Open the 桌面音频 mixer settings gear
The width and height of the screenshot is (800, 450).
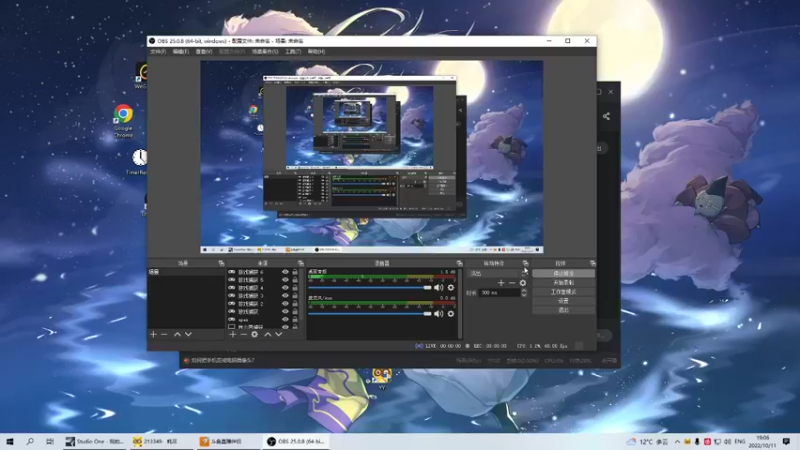(451, 288)
